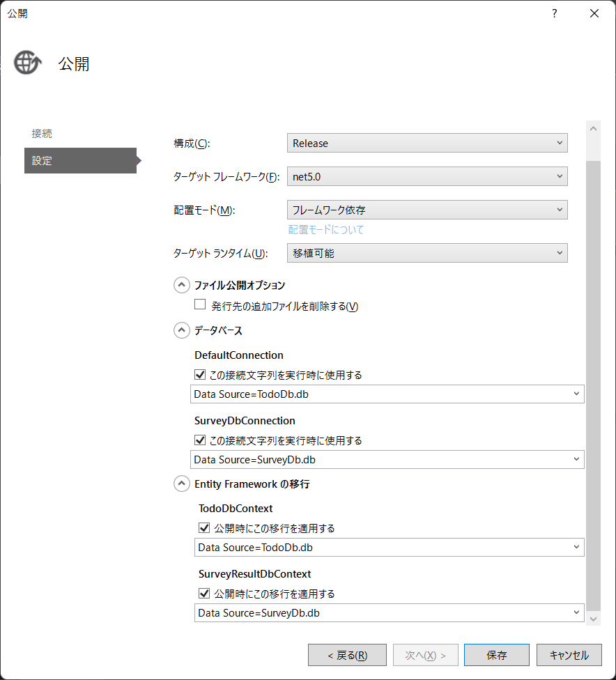Collapse the ファイル公開オプション section
The width and height of the screenshot is (616, 680).
pyautogui.click(x=182, y=285)
